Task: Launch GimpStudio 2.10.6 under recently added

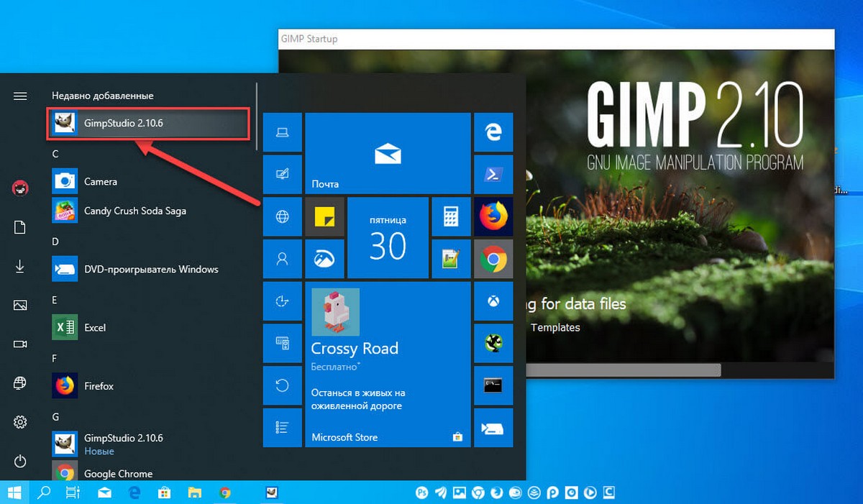Action: click(x=147, y=123)
